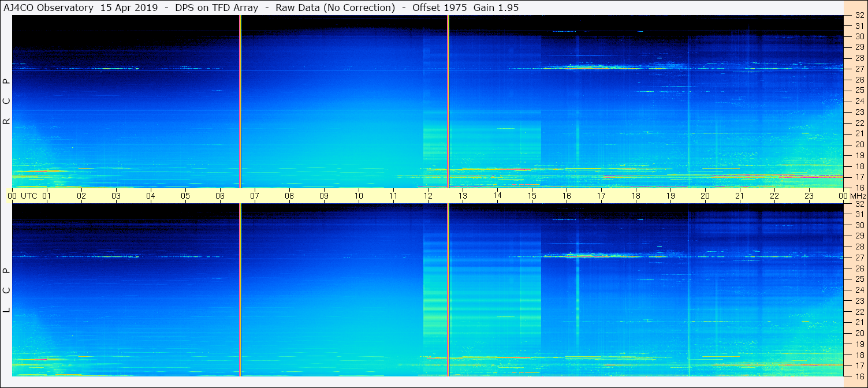Click the 08 hour tick label
The width and height of the screenshot is (868, 388).
coord(289,196)
